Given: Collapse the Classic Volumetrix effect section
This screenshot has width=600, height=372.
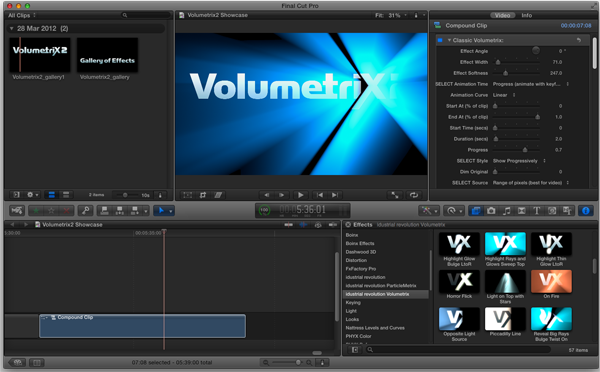Looking at the screenshot, I should [450, 40].
